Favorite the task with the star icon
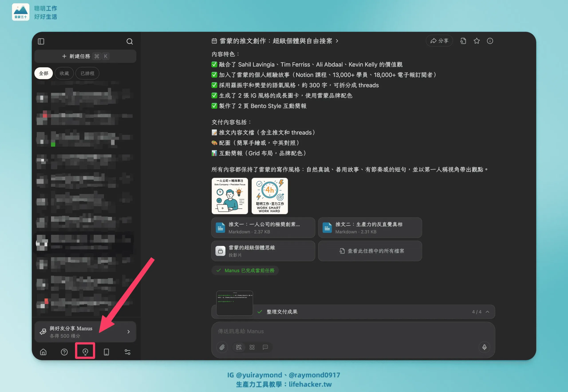 (x=477, y=41)
